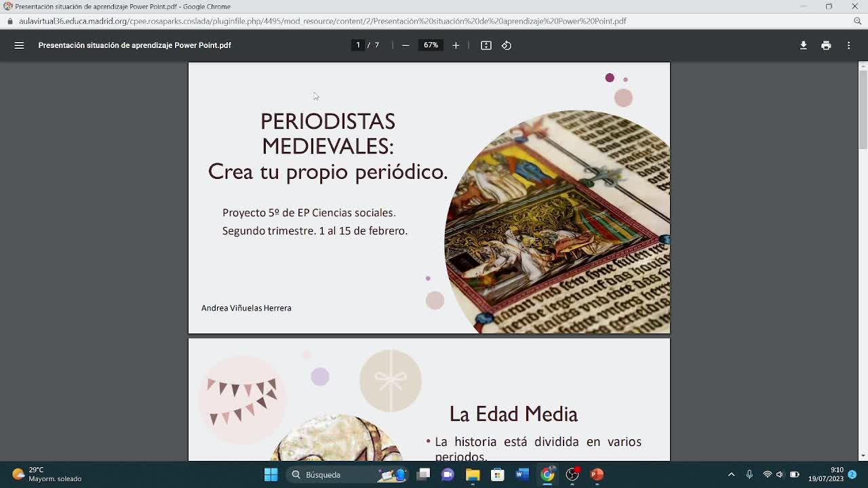This screenshot has height=488, width=868.
Task: Click the lock icon in address bar
Action: pyautogui.click(x=9, y=21)
